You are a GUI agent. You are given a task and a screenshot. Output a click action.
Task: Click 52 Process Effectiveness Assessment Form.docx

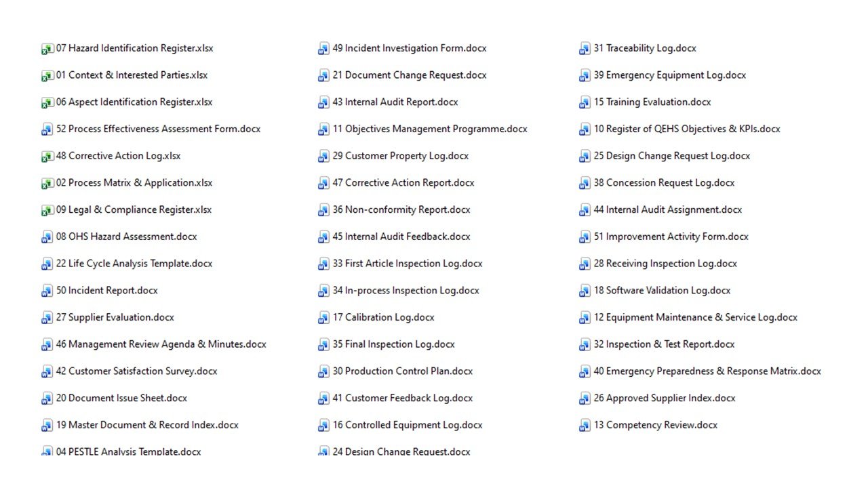click(x=158, y=129)
